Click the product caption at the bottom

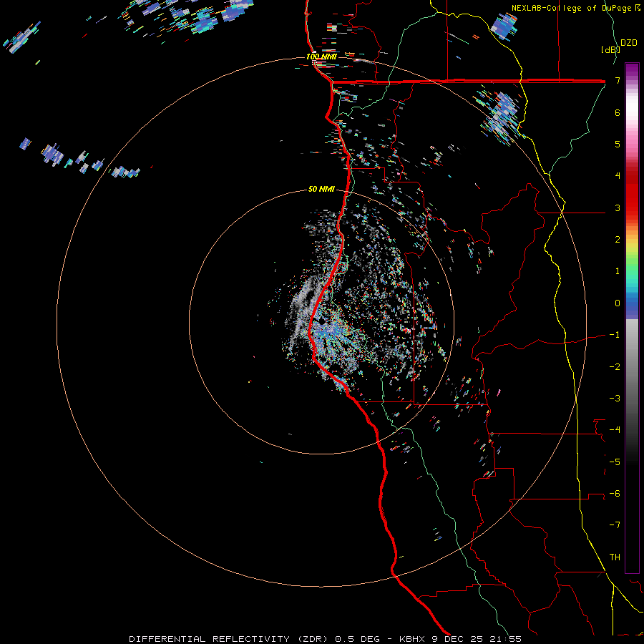pyautogui.click(x=325, y=639)
